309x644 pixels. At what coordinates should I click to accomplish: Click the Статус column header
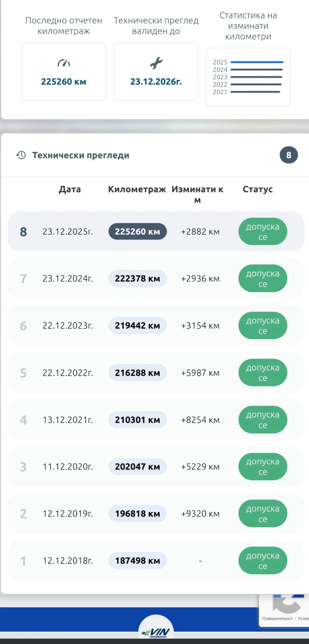pyautogui.click(x=258, y=189)
